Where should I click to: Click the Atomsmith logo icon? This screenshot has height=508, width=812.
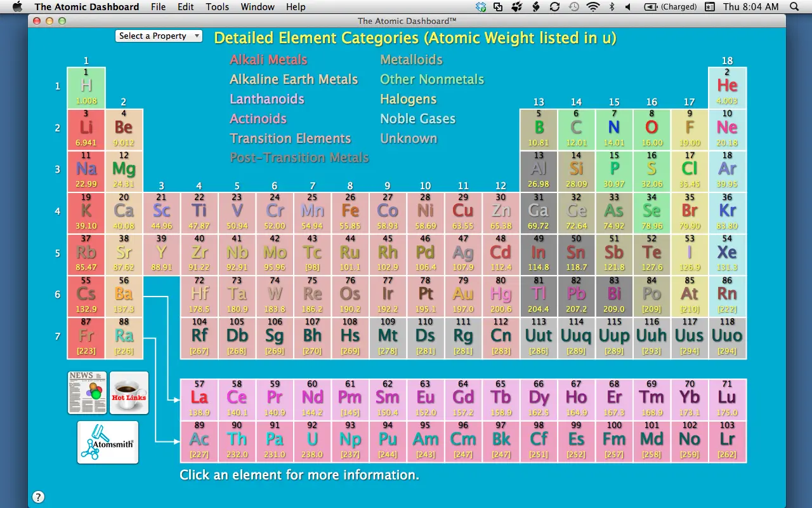coord(108,442)
